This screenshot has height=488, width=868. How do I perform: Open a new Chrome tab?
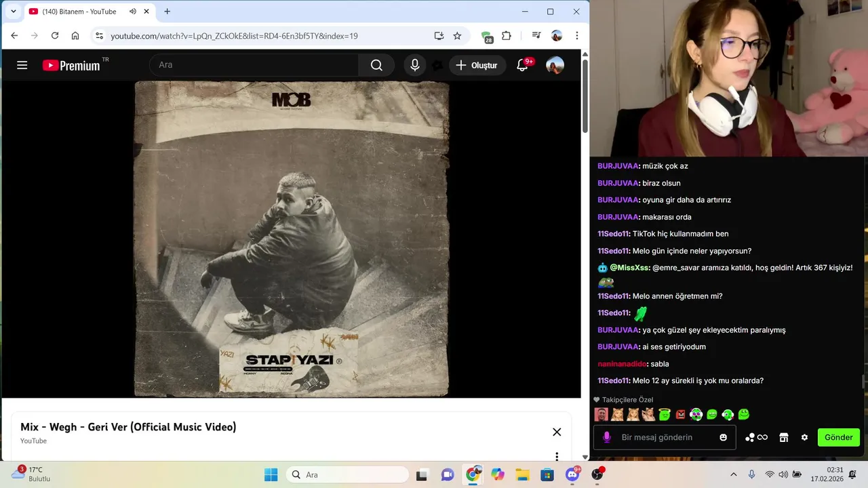167,12
